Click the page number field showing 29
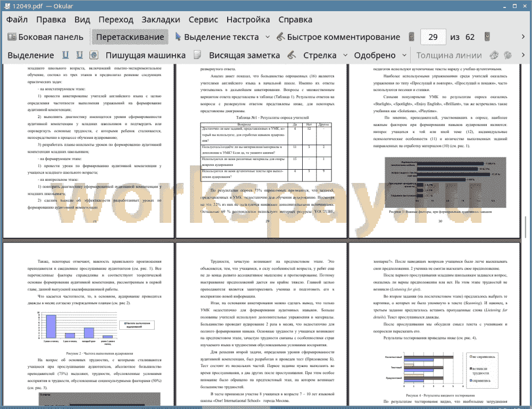 point(433,37)
